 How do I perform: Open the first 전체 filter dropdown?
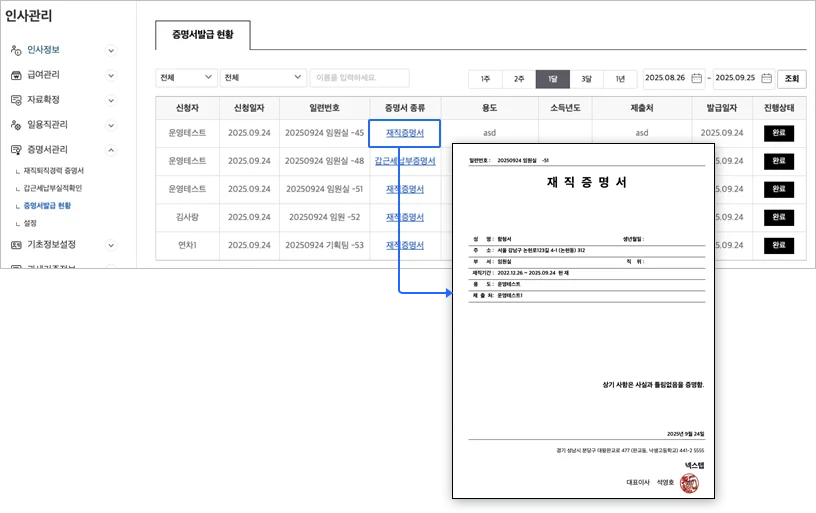point(187,78)
